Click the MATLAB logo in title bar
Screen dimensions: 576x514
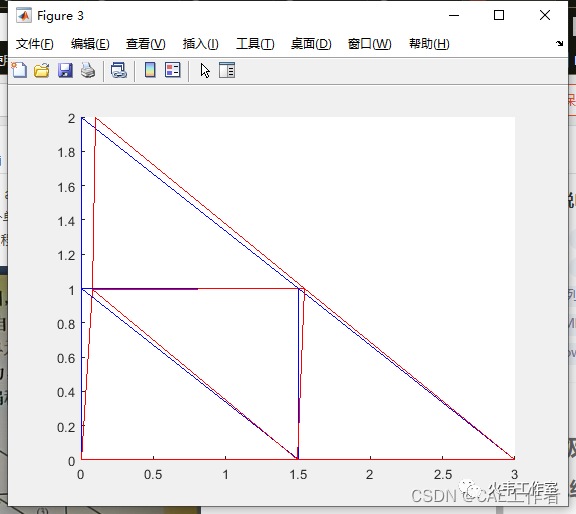click(x=24, y=15)
